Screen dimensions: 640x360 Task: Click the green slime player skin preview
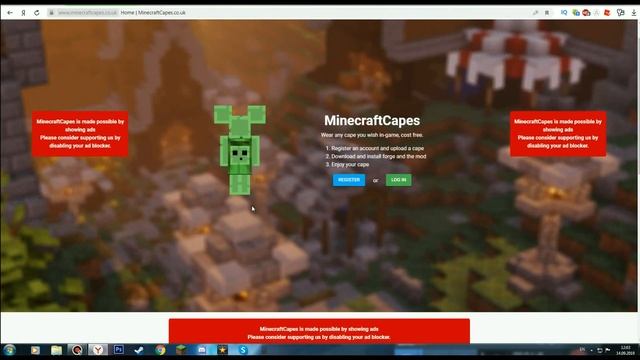(x=240, y=150)
